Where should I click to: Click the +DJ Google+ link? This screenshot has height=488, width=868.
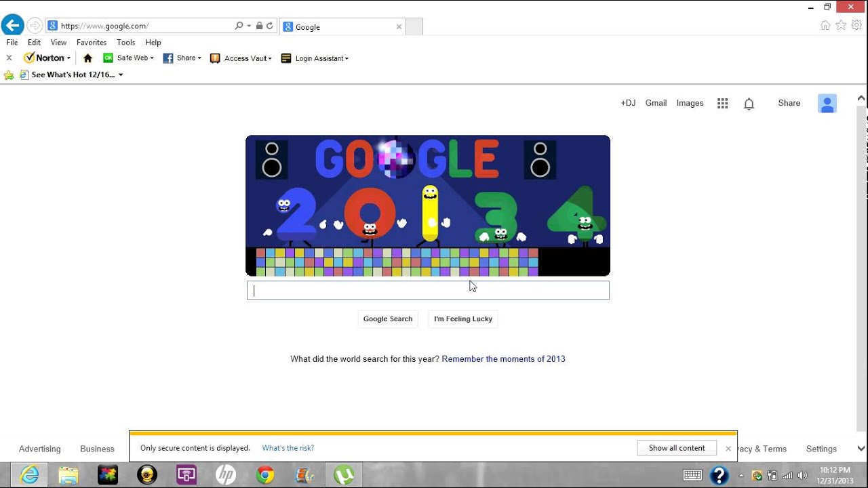(628, 103)
